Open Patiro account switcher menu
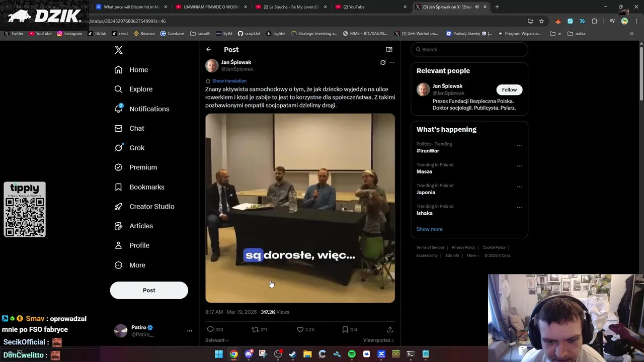This screenshot has width=644, height=362. (x=190, y=331)
